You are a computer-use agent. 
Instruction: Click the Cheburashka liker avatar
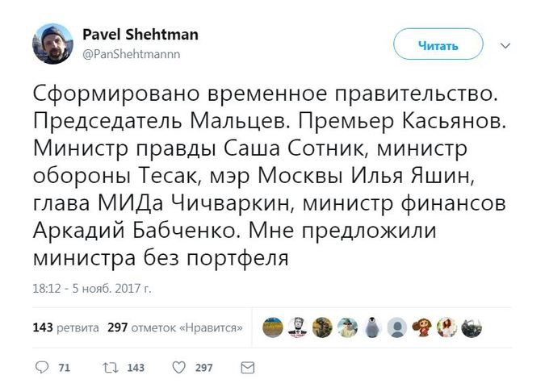tap(421, 327)
